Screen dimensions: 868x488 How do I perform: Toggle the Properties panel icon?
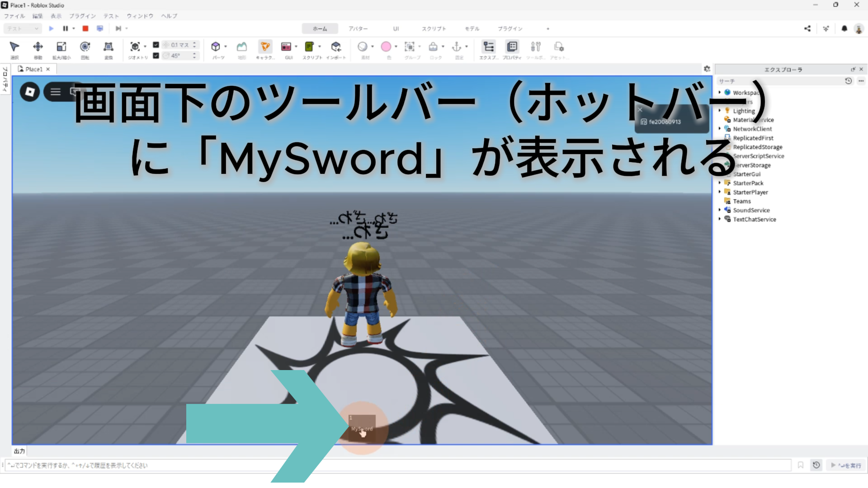pos(512,47)
